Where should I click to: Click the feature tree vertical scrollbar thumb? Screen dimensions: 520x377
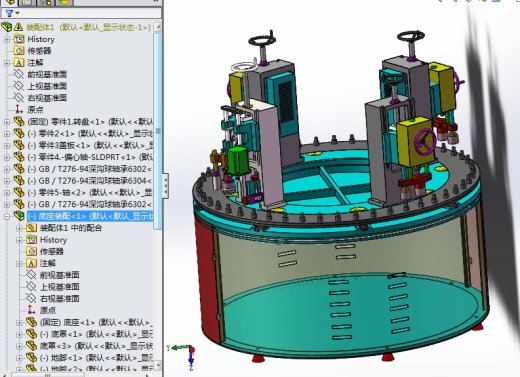[158, 130]
